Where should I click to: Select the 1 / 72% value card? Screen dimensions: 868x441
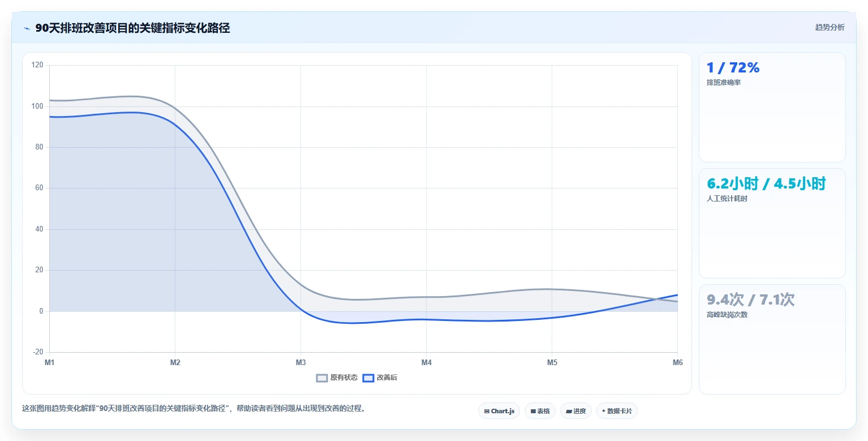pyautogui.click(x=772, y=107)
